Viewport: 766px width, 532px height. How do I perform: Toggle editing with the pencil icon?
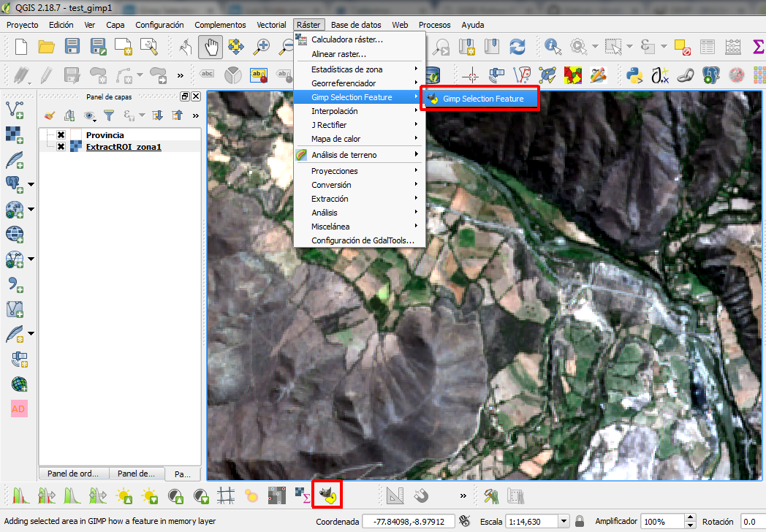point(47,73)
